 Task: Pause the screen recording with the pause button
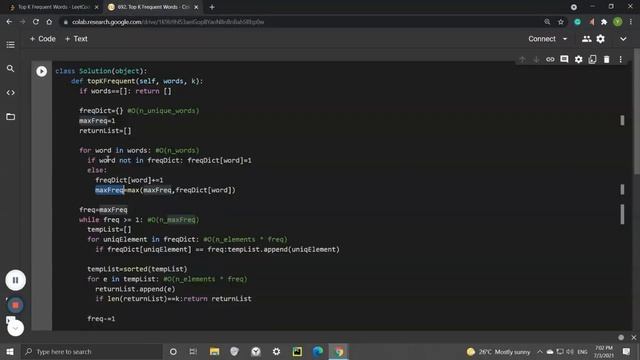coord(16,280)
